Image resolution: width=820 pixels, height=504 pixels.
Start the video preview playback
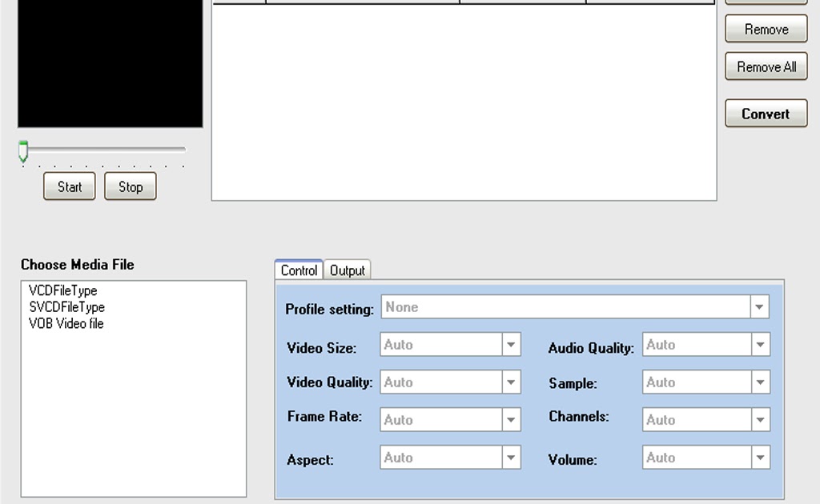coord(68,186)
